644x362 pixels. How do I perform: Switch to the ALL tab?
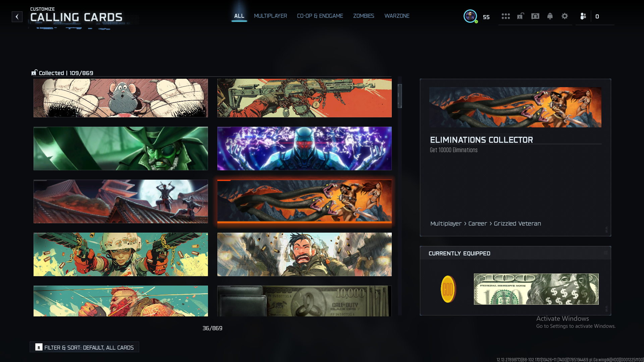239,16
